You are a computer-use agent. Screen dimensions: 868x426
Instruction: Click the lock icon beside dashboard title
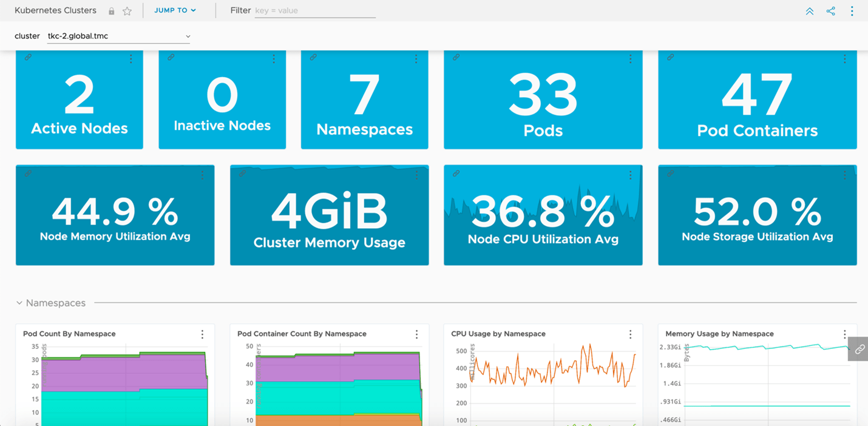point(111,11)
